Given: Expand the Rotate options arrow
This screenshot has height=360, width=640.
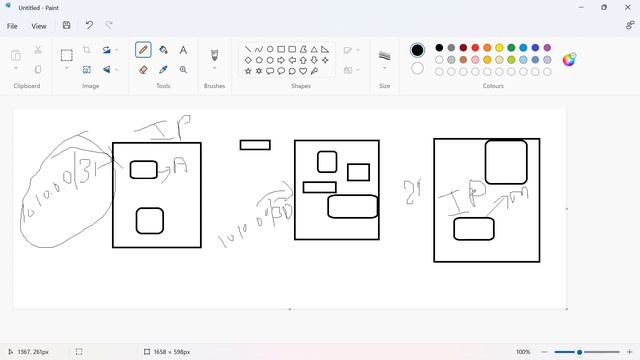Looking at the screenshot, I should (x=117, y=50).
